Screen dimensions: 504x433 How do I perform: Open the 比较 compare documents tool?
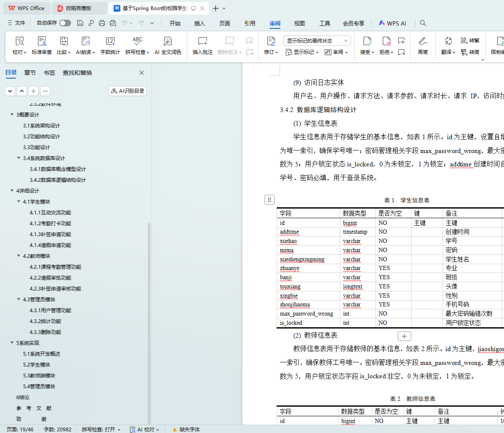pos(64,46)
